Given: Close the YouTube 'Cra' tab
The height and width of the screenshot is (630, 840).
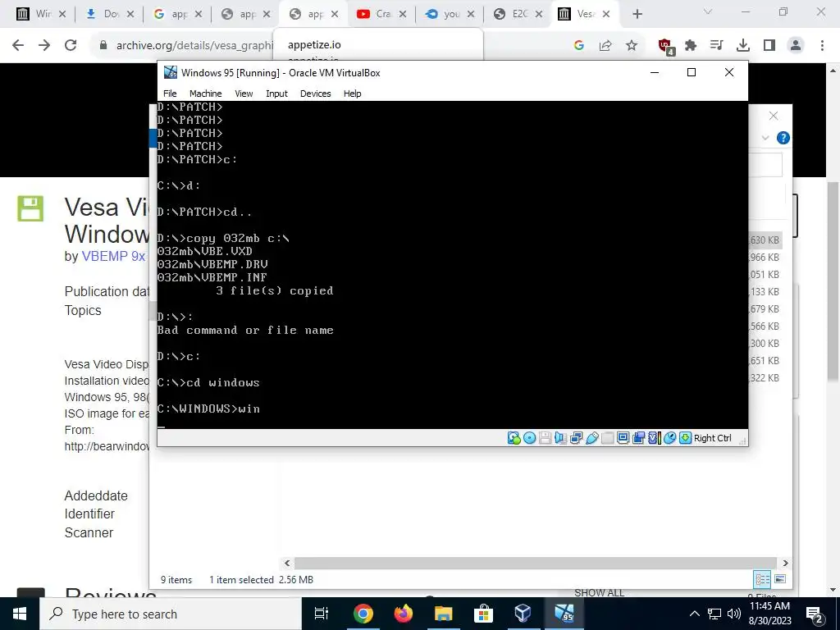Looking at the screenshot, I should coord(402,14).
